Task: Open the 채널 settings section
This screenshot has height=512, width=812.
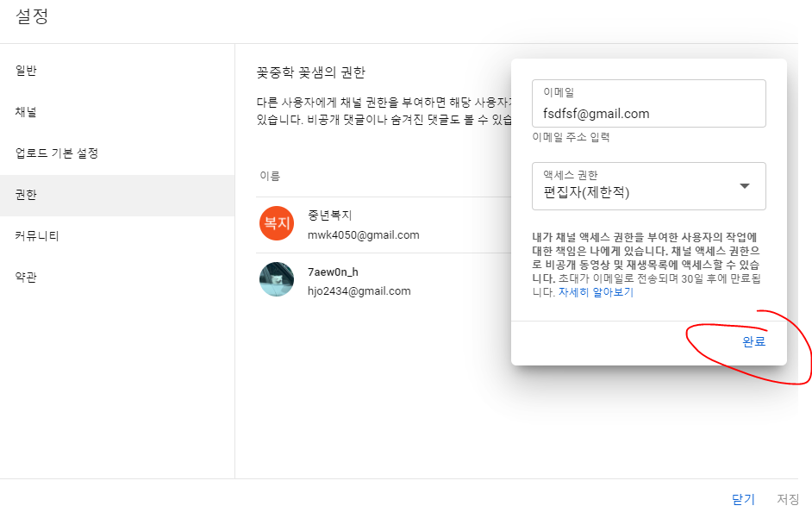Action: point(117,112)
